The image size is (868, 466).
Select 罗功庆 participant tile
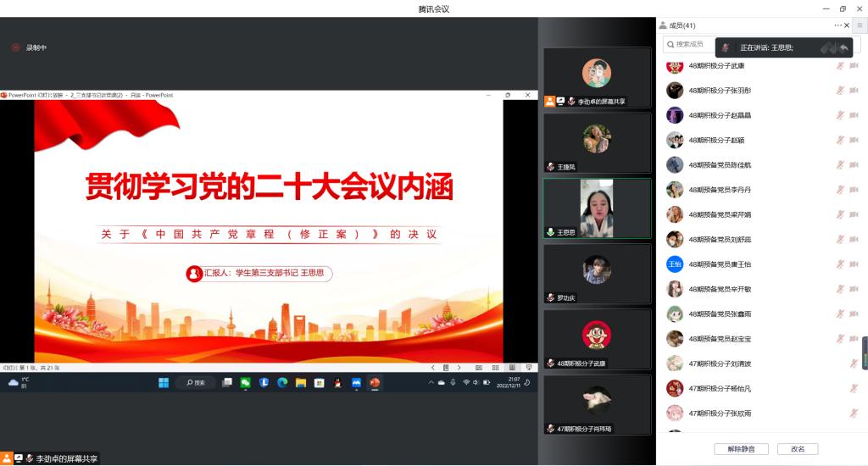click(597, 275)
